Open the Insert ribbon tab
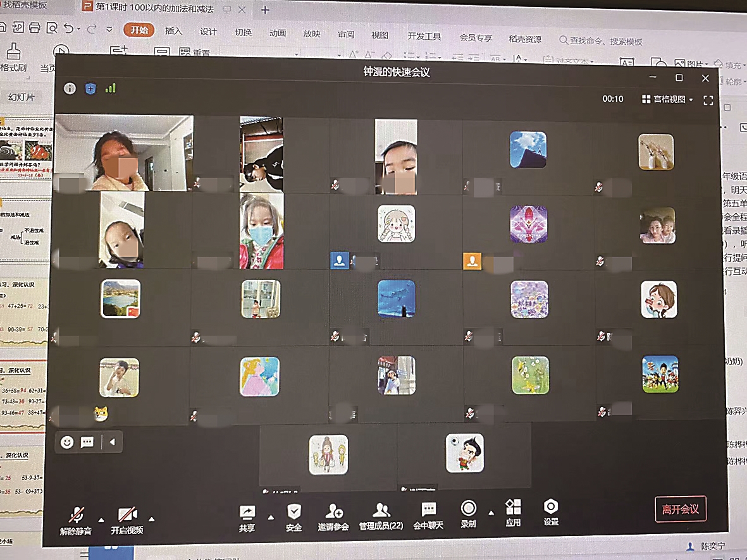747x560 pixels. [173, 32]
